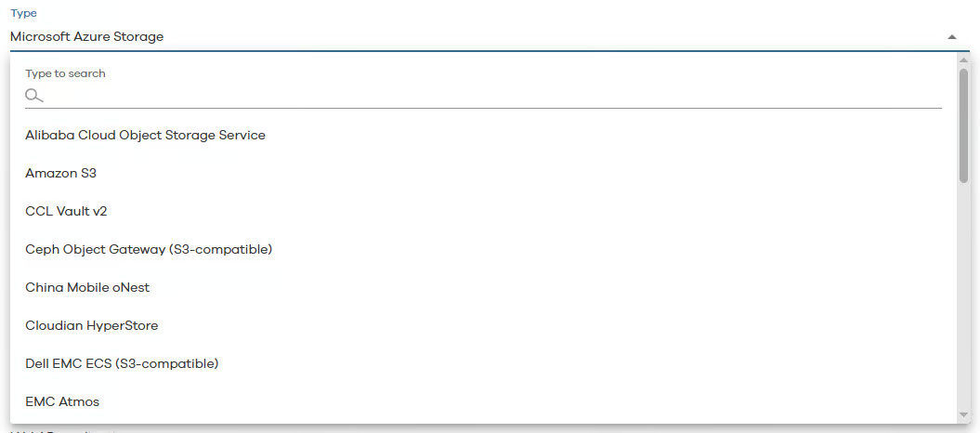The image size is (980, 433).
Task: Click empty space inside the Type field
Action: point(557,37)
